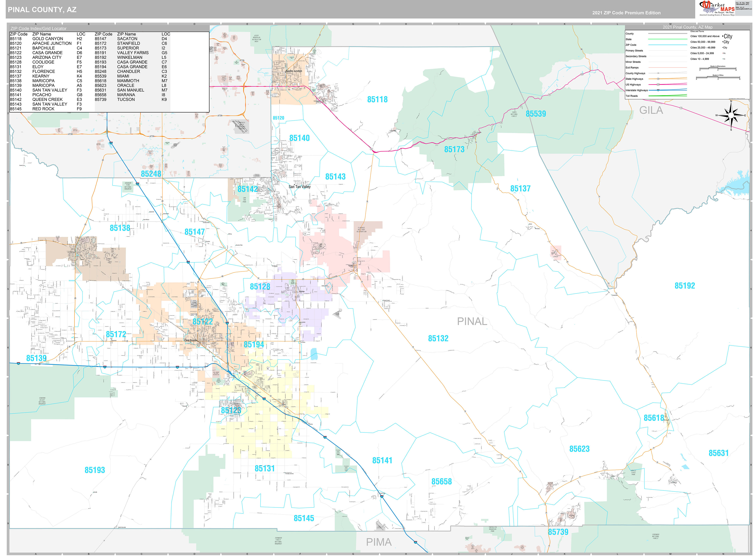Click the 2021 ZIP Code Premium Edition text
Image resolution: width=756 pixels, height=556 pixels.
626,13
